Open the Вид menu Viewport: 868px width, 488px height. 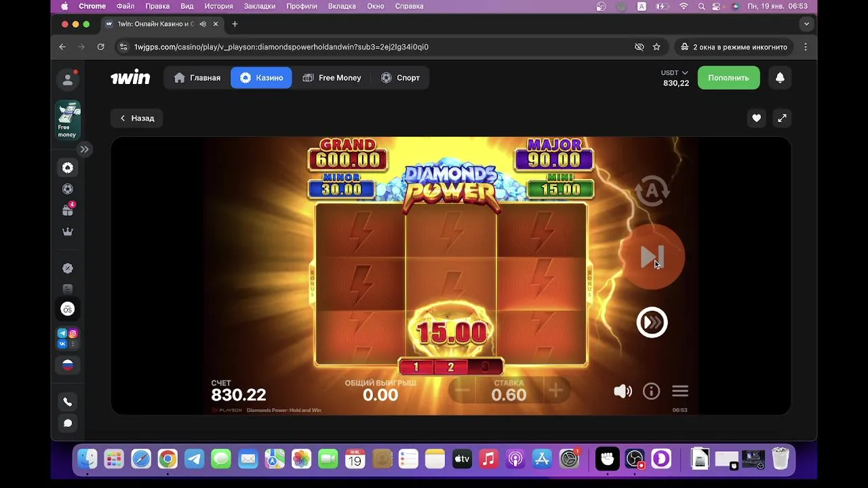coord(187,6)
